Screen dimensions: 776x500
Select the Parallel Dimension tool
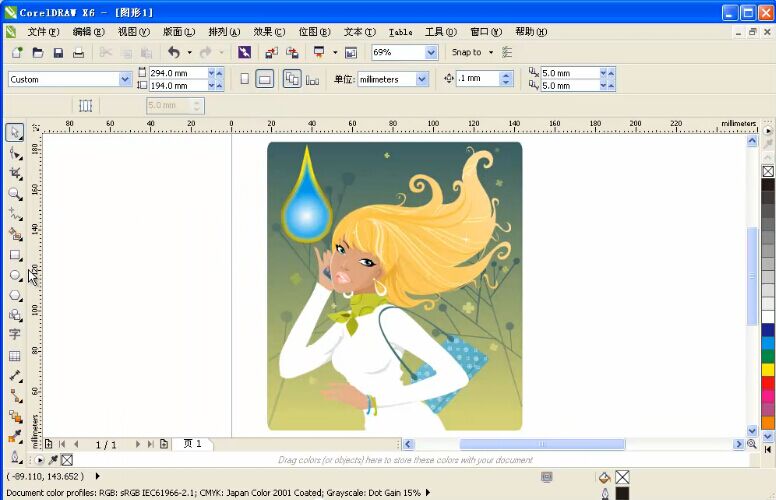tap(15, 376)
